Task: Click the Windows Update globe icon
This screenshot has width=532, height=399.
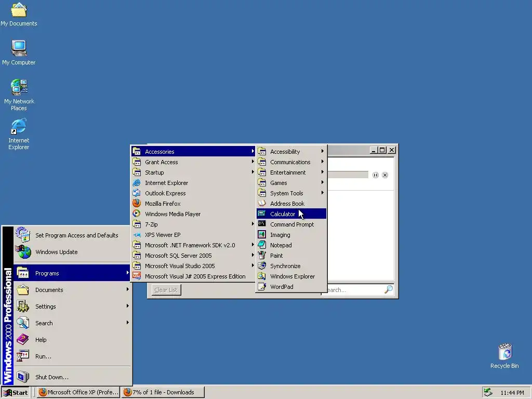Action: [23, 252]
